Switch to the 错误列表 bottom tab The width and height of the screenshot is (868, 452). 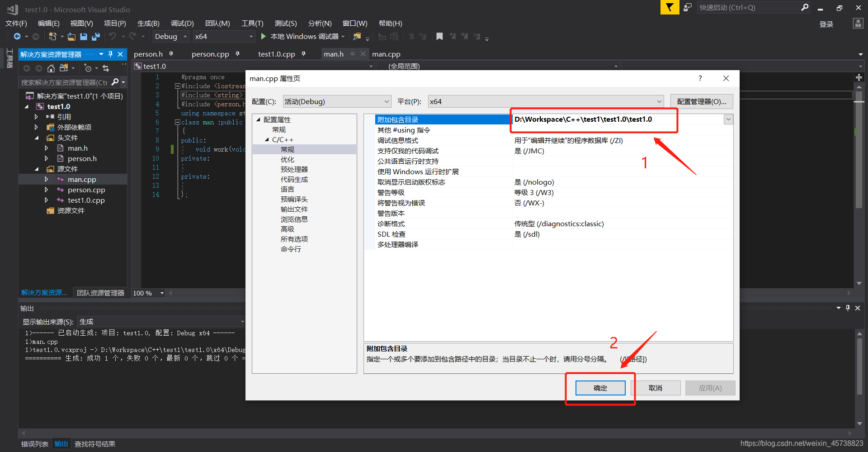coord(34,444)
